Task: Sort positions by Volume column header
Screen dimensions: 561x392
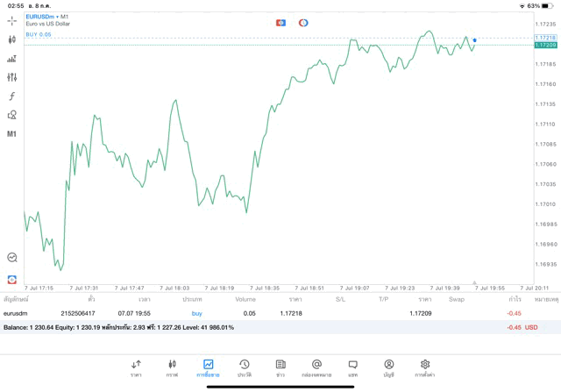Action: coord(245,299)
